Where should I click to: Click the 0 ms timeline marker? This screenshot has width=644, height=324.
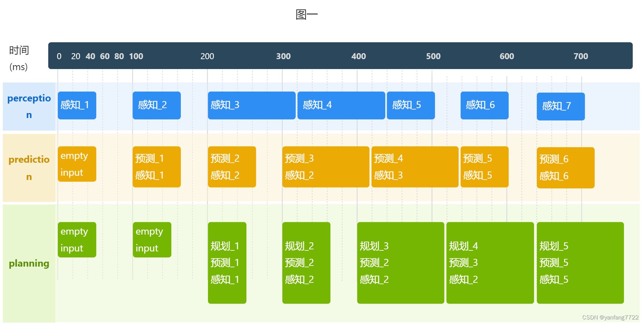[x=59, y=56]
